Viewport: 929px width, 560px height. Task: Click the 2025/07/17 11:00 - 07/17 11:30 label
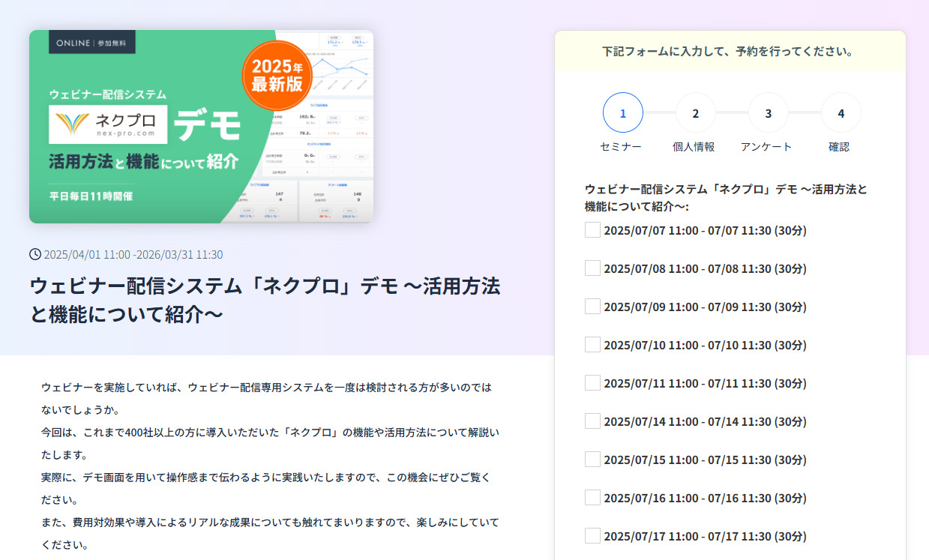point(705,536)
